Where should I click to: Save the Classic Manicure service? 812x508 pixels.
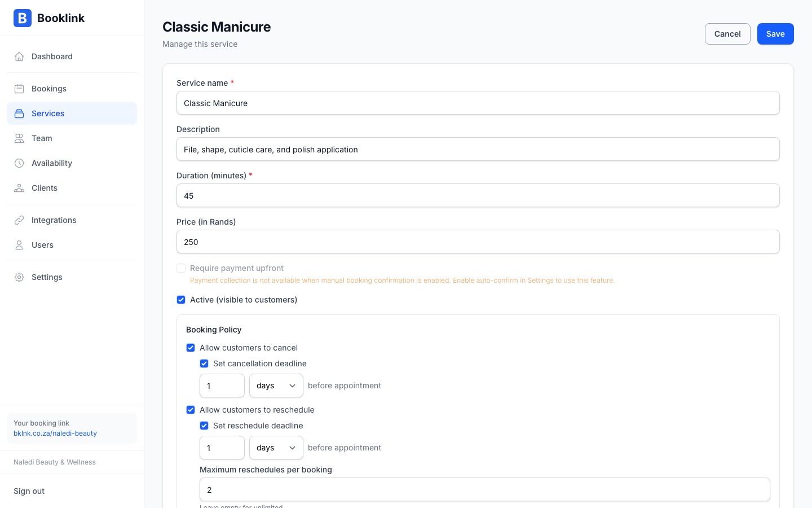pos(775,34)
